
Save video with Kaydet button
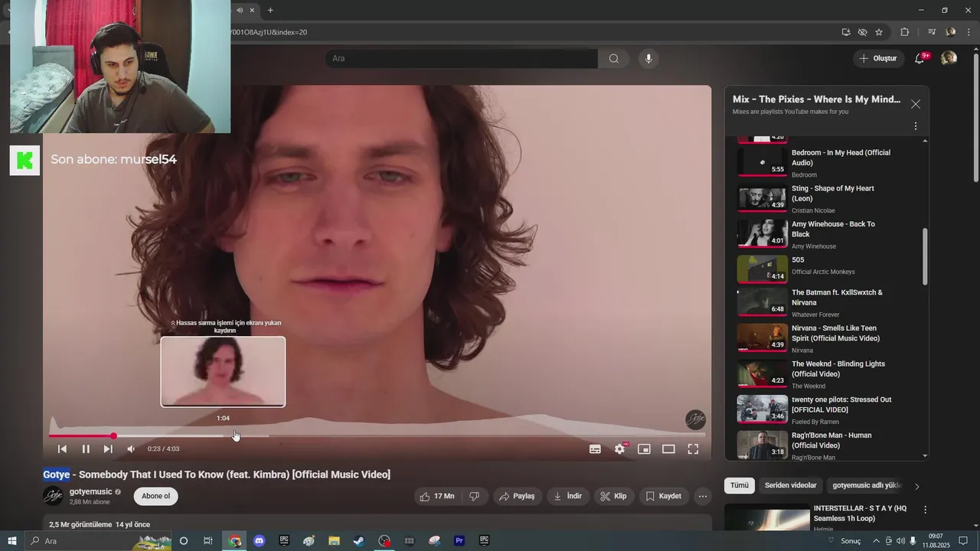663,496
